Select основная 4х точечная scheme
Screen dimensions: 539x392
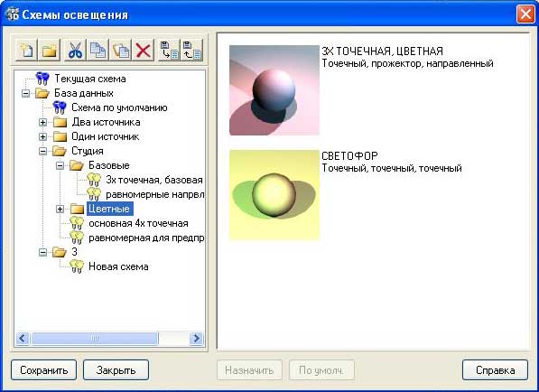tap(138, 223)
